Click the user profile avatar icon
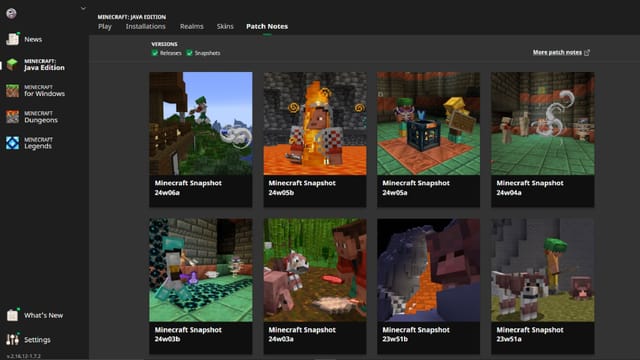640x360 pixels. 11,13
